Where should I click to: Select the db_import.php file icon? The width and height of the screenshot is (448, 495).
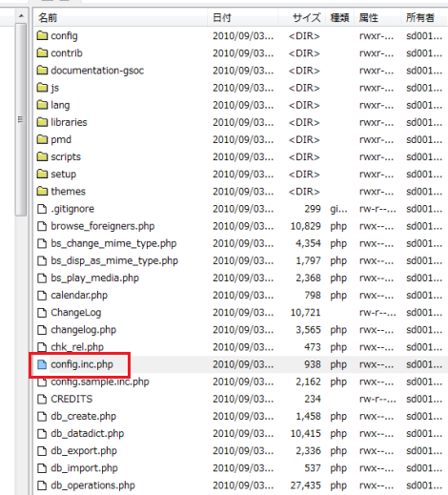(x=42, y=468)
